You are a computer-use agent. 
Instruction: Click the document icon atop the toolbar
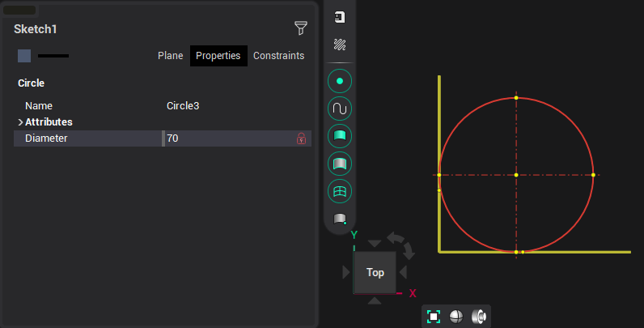(x=340, y=17)
